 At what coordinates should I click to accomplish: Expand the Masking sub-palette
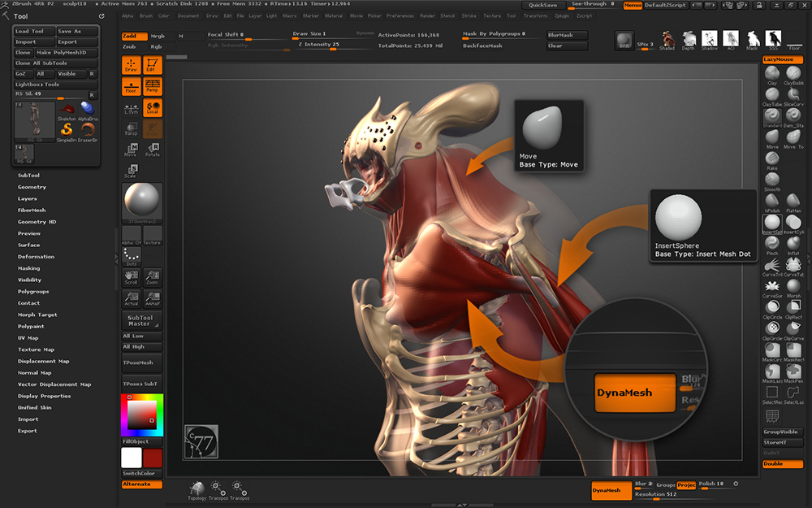tap(28, 268)
